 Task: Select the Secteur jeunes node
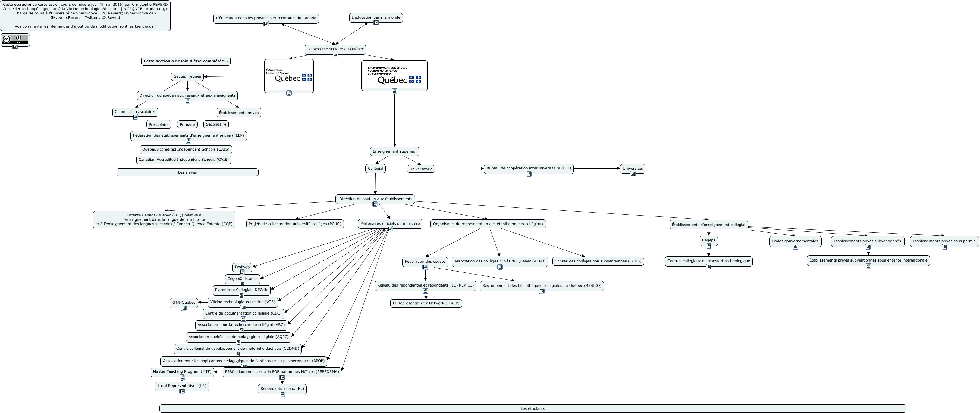click(x=187, y=77)
